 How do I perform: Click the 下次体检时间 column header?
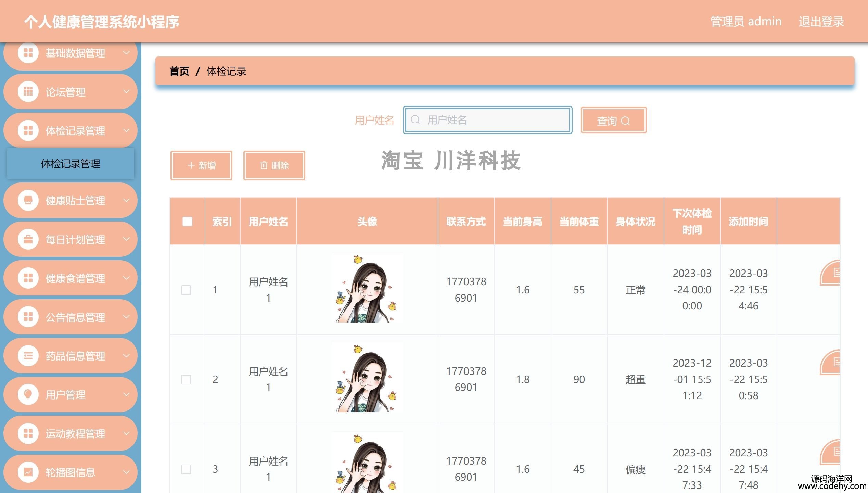point(692,222)
